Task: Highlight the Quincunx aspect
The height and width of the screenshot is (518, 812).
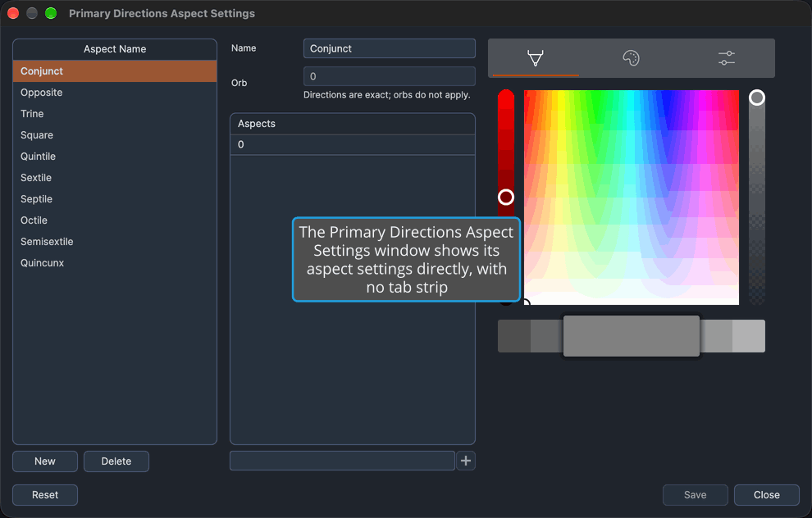Action: click(115, 263)
